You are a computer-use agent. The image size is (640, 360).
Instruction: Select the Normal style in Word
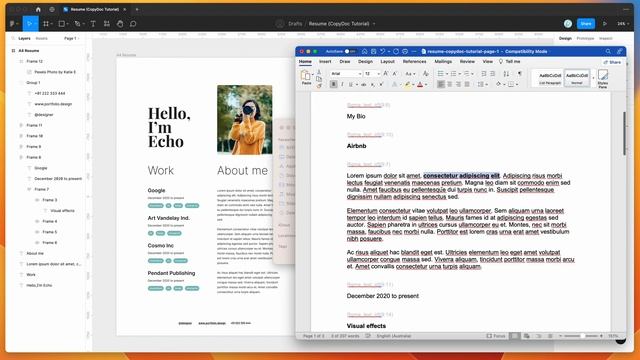pyautogui.click(x=577, y=78)
